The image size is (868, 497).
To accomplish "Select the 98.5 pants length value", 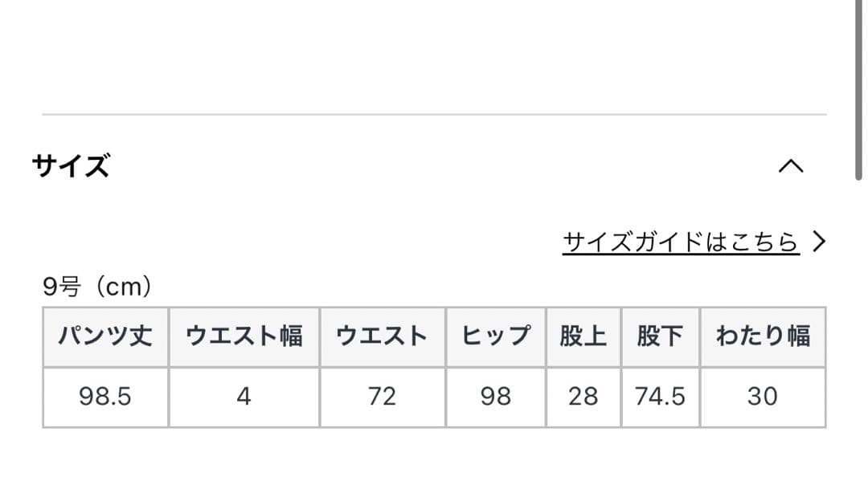I will pos(105,397).
